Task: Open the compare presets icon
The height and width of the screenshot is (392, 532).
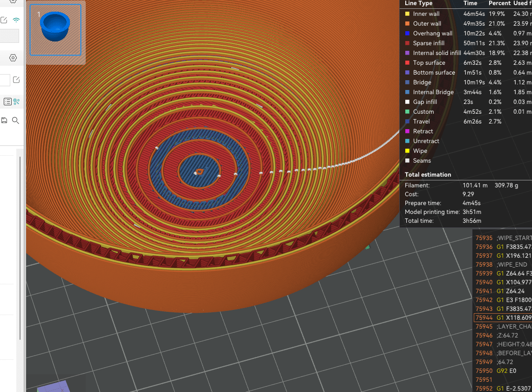Action: pyautogui.click(x=16, y=102)
